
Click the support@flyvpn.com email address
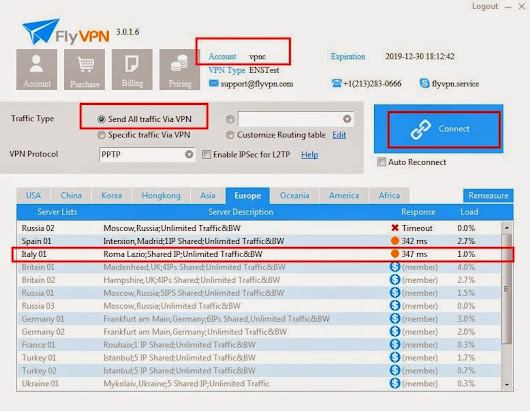(257, 83)
